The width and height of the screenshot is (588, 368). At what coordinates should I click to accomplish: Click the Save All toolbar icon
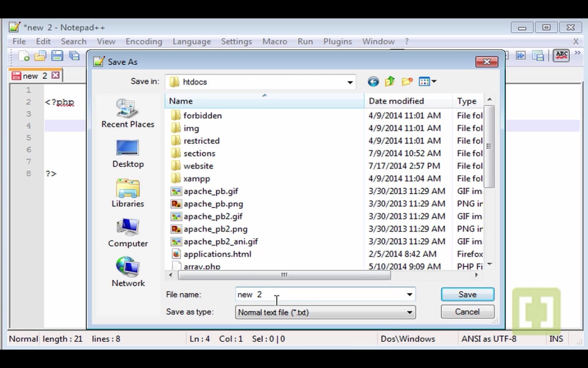[74, 56]
